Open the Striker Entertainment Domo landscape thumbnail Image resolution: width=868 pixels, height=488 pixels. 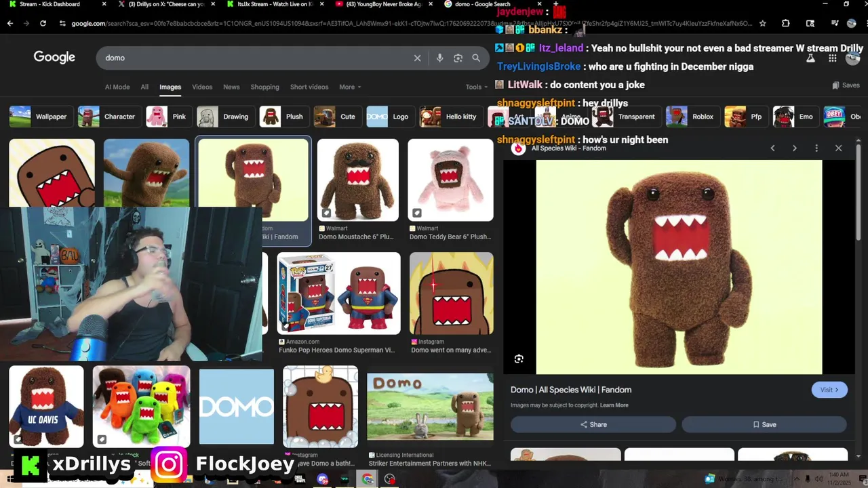tap(430, 407)
